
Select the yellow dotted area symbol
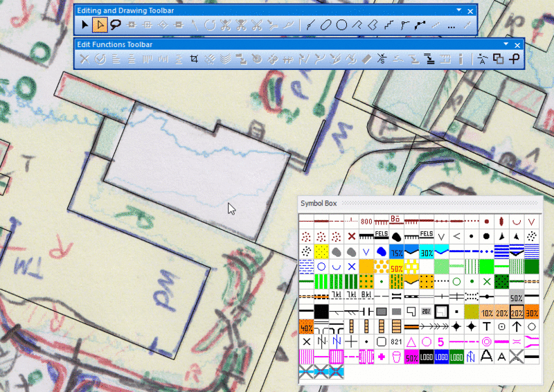(x=321, y=251)
